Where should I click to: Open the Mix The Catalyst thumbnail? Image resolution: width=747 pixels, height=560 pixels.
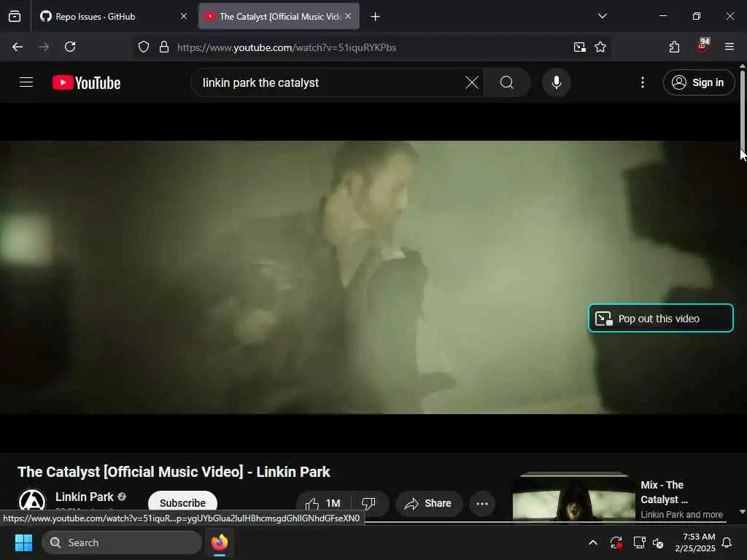tap(573, 496)
